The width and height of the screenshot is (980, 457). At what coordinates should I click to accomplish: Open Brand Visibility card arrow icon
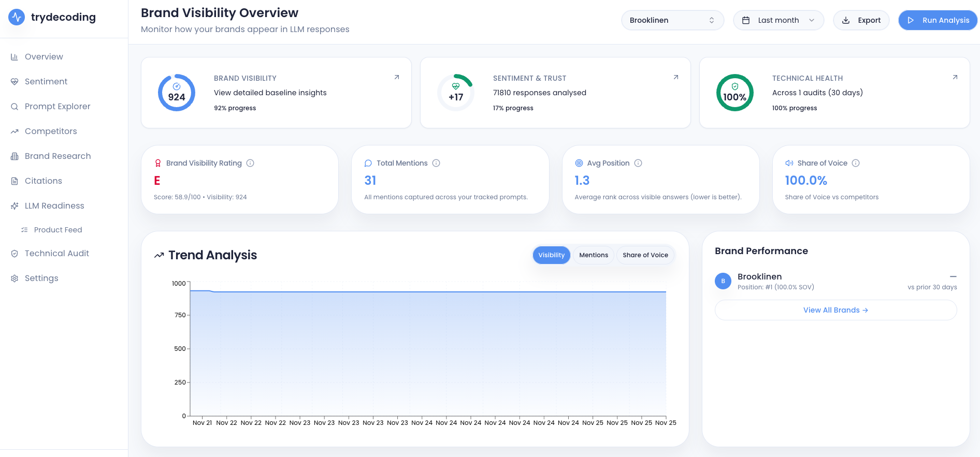[397, 77]
